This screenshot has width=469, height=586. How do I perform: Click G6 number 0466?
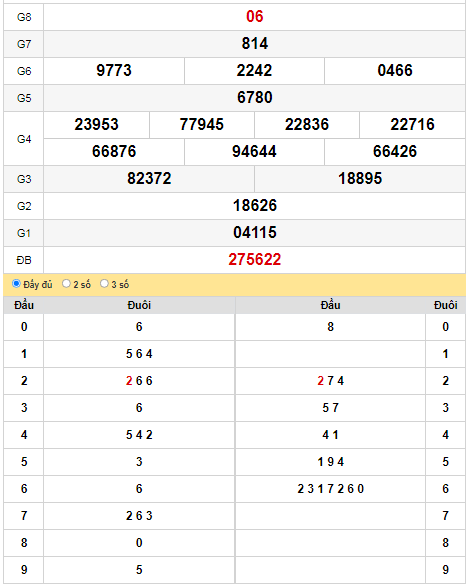tap(395, 71)
